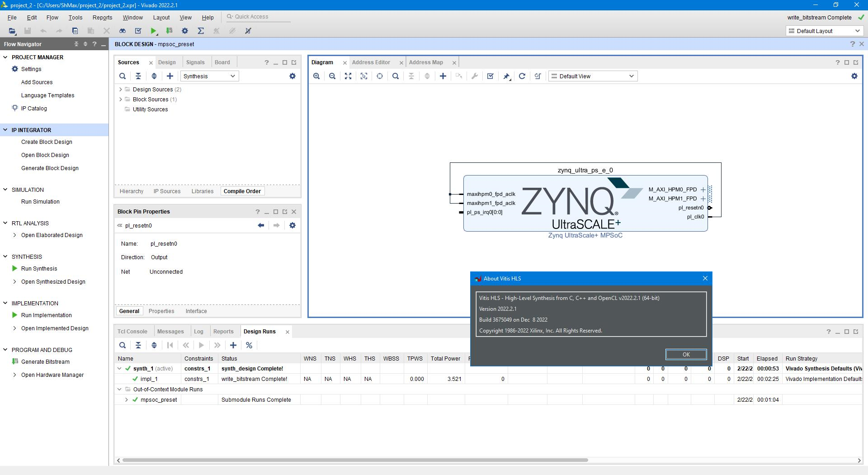The height and width of the screenshot is (475, 868).
Task: Zoom out on the block diagram
Action: tap(332, 76)
